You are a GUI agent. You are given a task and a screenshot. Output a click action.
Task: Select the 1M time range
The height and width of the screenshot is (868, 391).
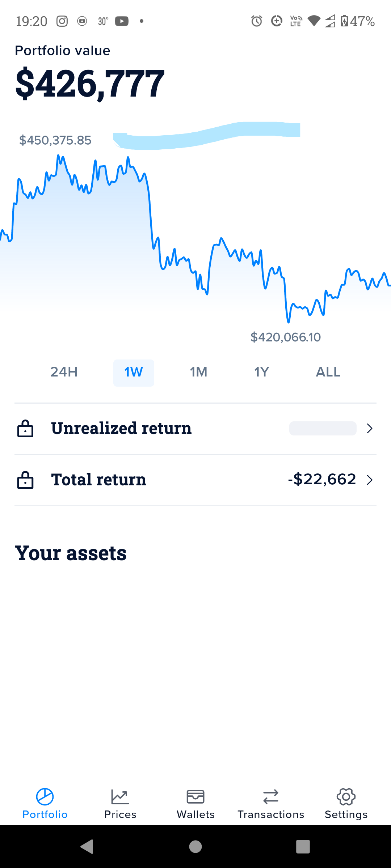(198, 372)
